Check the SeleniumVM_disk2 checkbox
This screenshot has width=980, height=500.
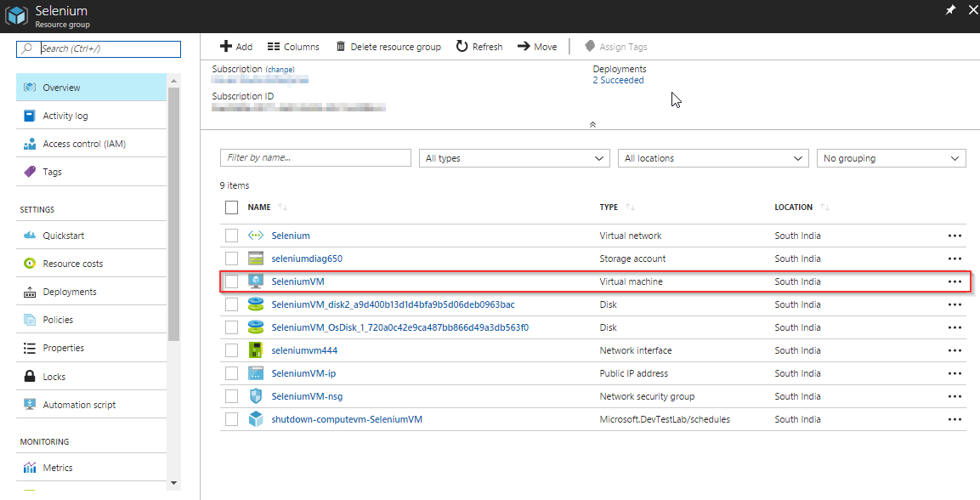click(x=231, y=304)
